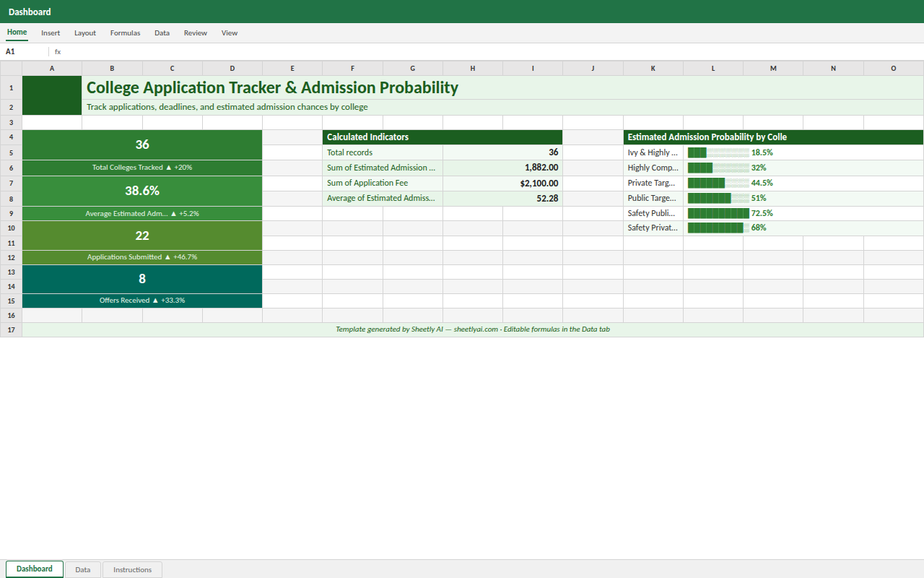
Task: Click the "Template generated by Sheetly AI" footer
Action: pyautogui.click(x=473, y=330)
